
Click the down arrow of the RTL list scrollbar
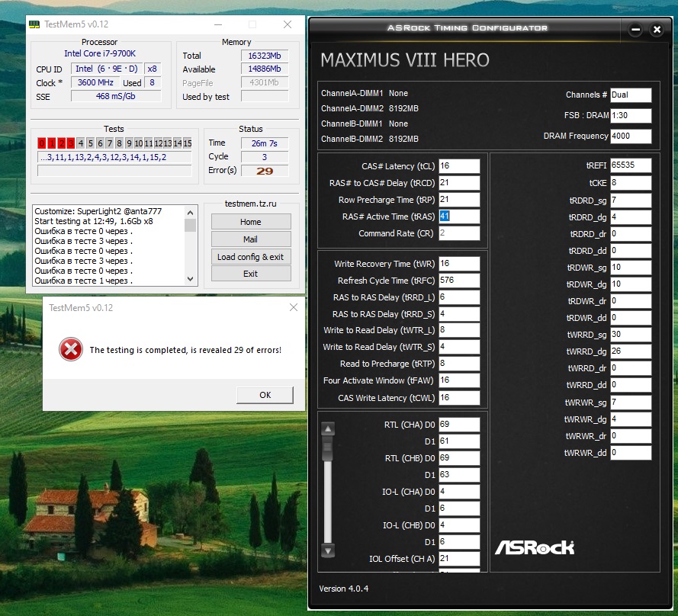328,550
